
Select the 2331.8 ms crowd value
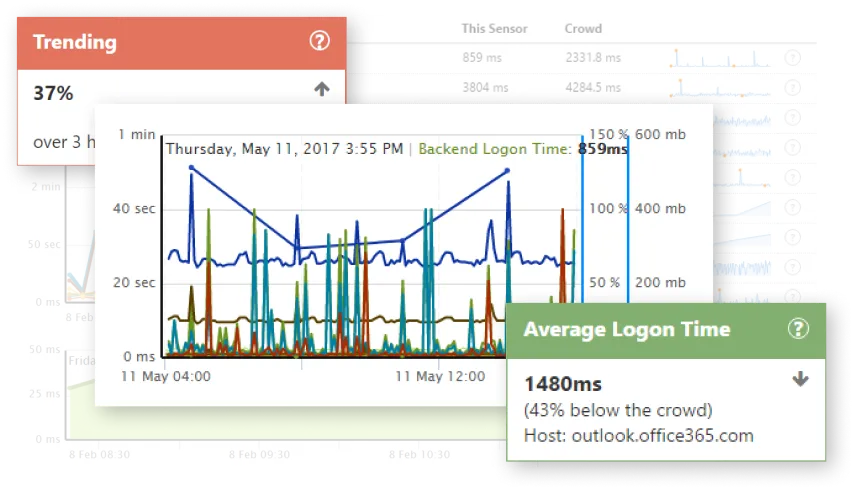pos(593,58)
